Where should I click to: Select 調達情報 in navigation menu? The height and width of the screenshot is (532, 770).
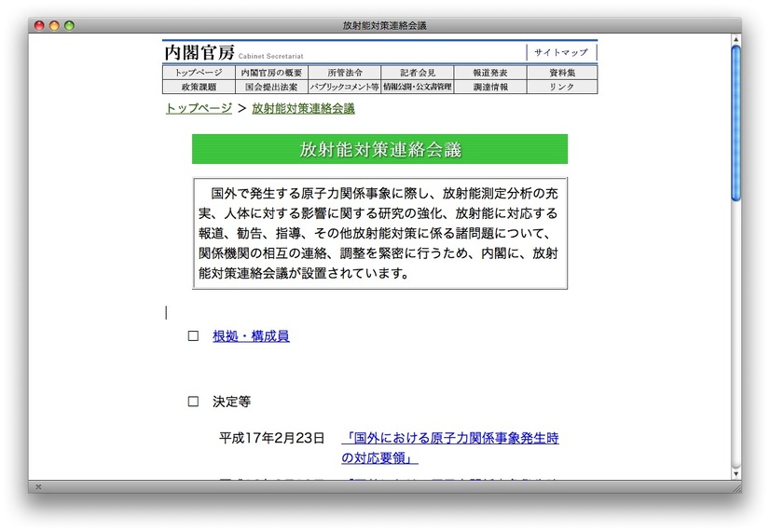coord(489,87)
